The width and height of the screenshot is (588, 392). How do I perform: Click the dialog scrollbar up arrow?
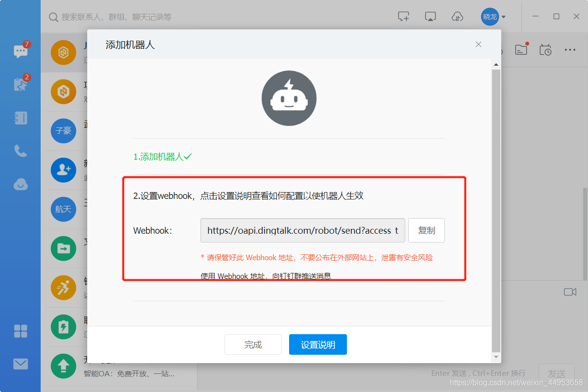click(496, 65)
